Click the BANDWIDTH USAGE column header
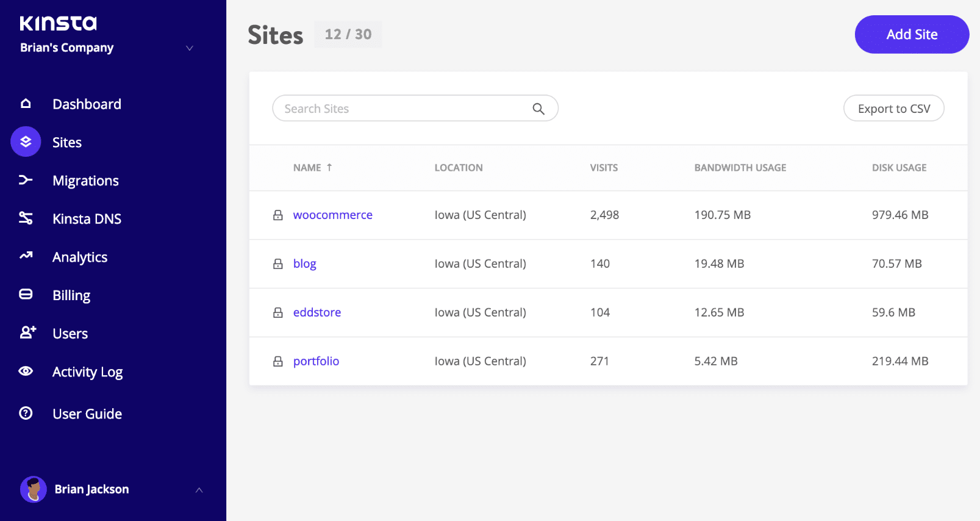This screenshot has height=521, width=980. click(x=740, y=168)
